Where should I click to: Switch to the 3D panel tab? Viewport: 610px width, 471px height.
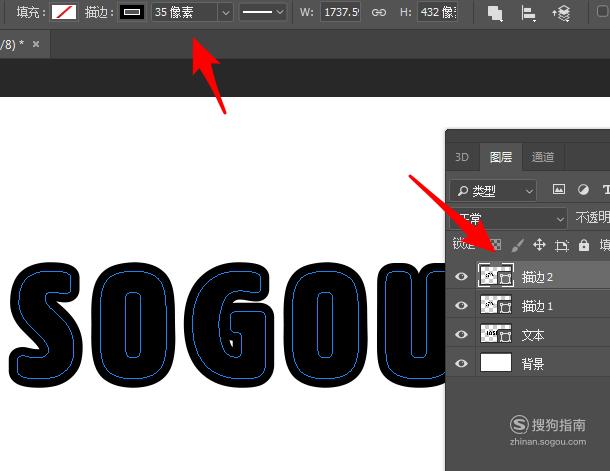click(x=462, y=157)
